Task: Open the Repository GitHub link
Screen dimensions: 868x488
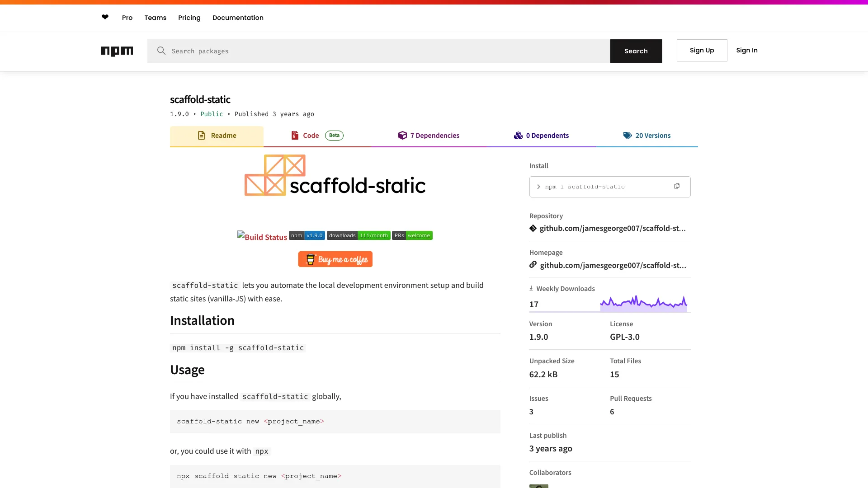Action: tap(613, 228)
